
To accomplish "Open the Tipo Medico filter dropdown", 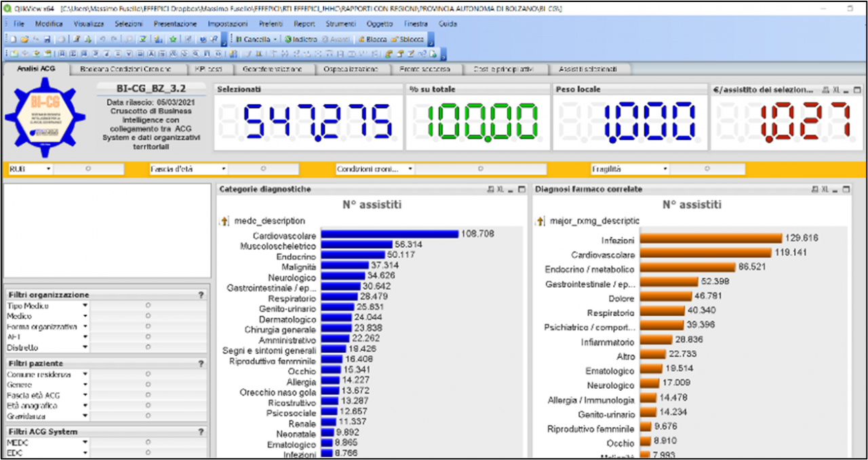I will click(85, 305).
